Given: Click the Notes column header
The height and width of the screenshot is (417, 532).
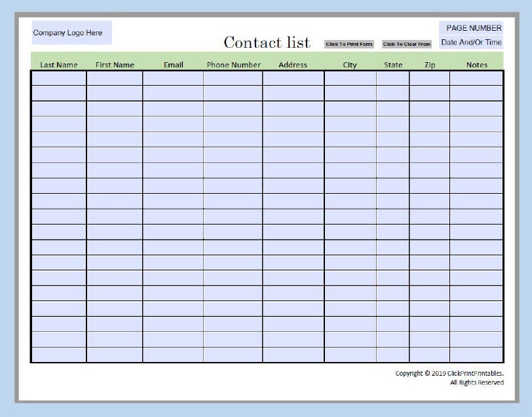Looking at the screenshot, I should click(477, 65).
